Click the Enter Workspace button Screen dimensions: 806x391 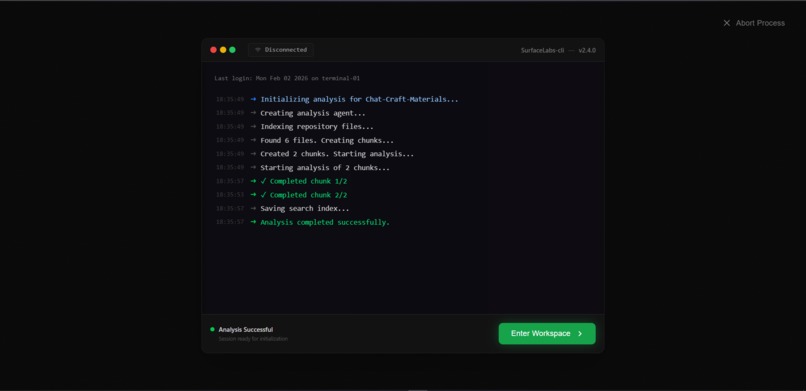547,333
